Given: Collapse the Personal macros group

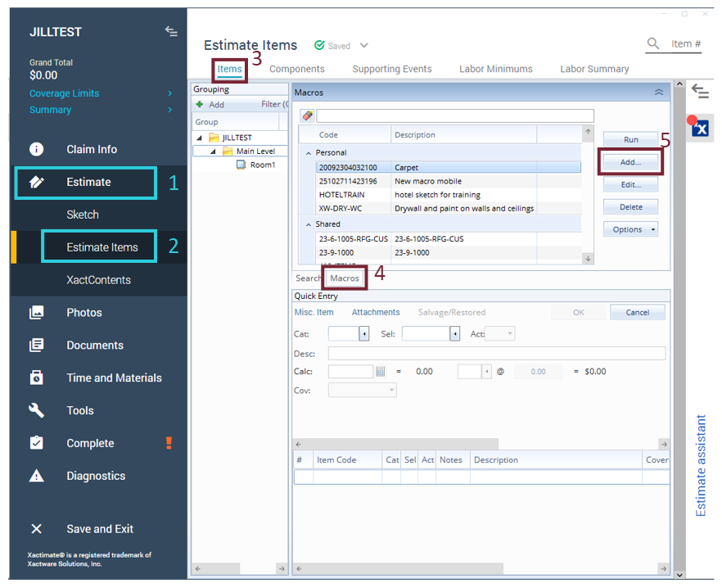Looking at the screenshot, I should pos(309,153).
